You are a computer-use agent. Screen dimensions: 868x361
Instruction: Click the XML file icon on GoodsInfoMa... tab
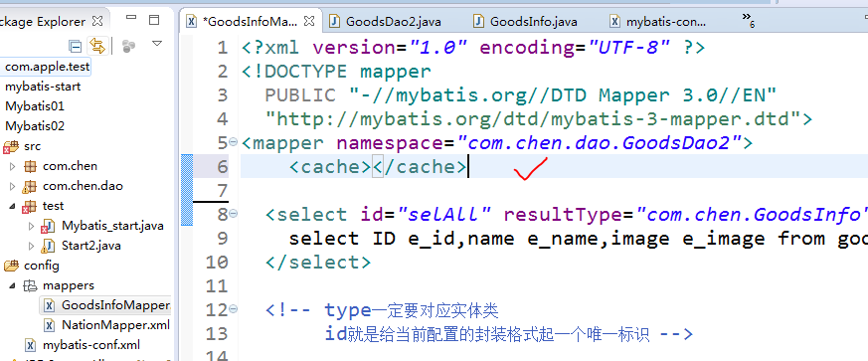tap(192, 22)
